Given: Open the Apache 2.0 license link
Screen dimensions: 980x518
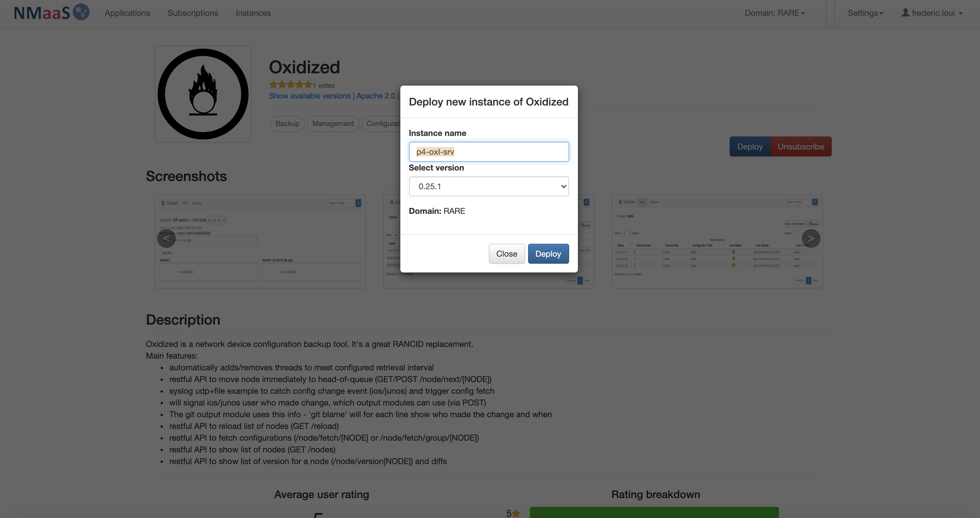Looking at the screenshot, I should [x=376, y=96].
